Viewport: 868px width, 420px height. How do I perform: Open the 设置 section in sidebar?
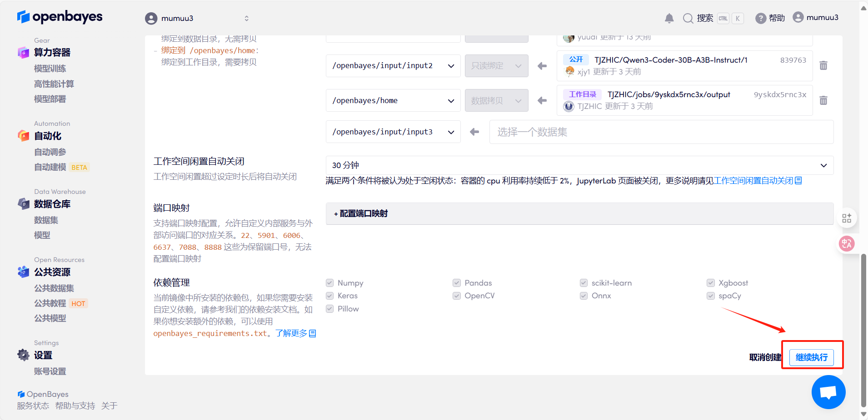(x=43, y=355)
